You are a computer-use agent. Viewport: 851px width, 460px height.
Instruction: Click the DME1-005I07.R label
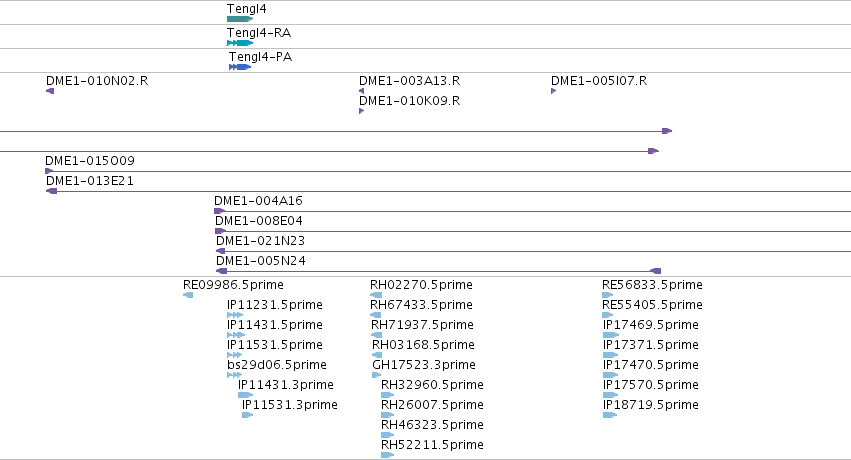[599, 81]
